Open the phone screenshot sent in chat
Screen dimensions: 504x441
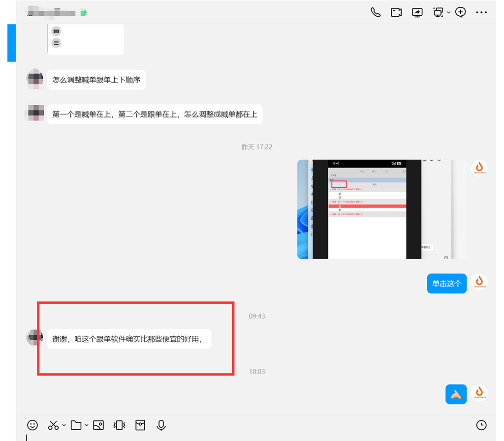[x=381, y=209]
